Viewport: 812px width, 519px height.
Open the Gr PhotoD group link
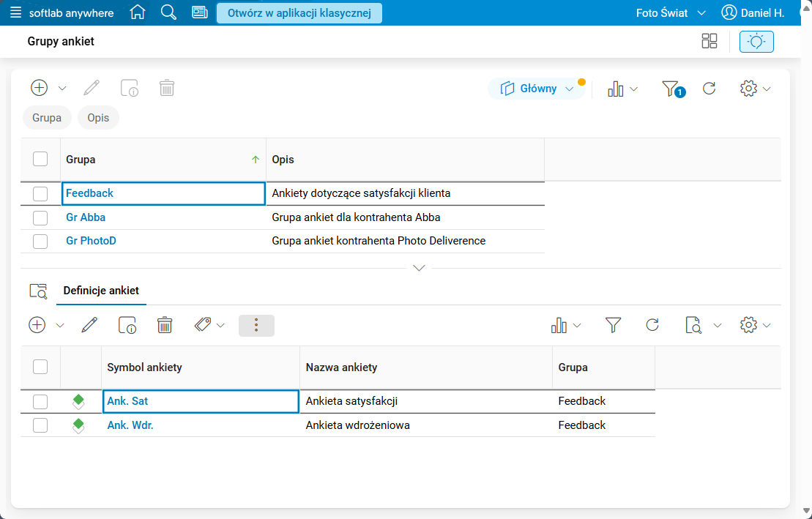pyautogui.click(x=91, y=241)
